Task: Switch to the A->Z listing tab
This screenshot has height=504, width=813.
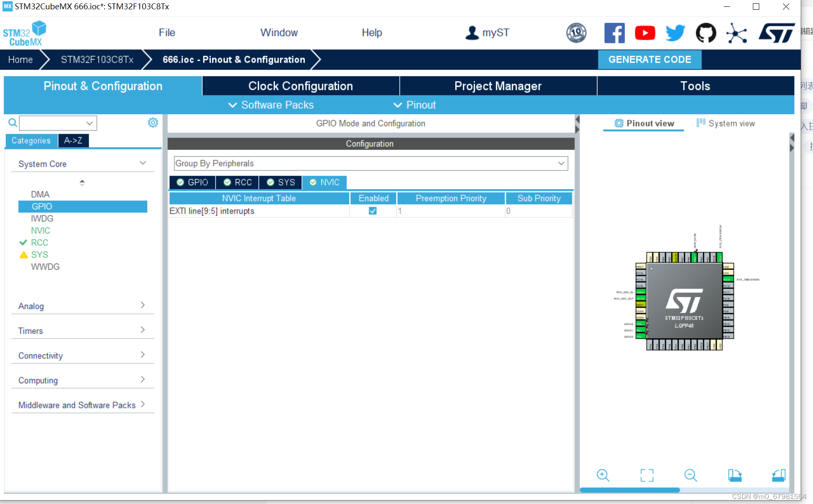Action: [x=73, y=140]
